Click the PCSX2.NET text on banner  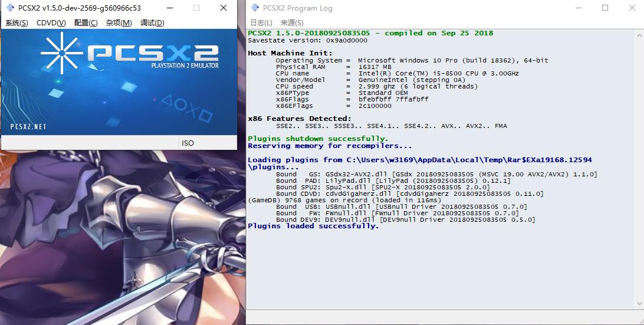click(28, 127)
